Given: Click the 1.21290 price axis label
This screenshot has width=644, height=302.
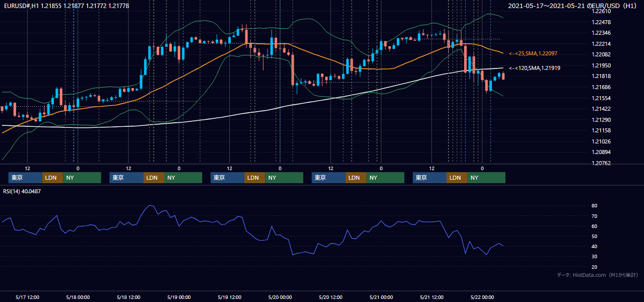Looking at the screenshot, I should 601,120.
